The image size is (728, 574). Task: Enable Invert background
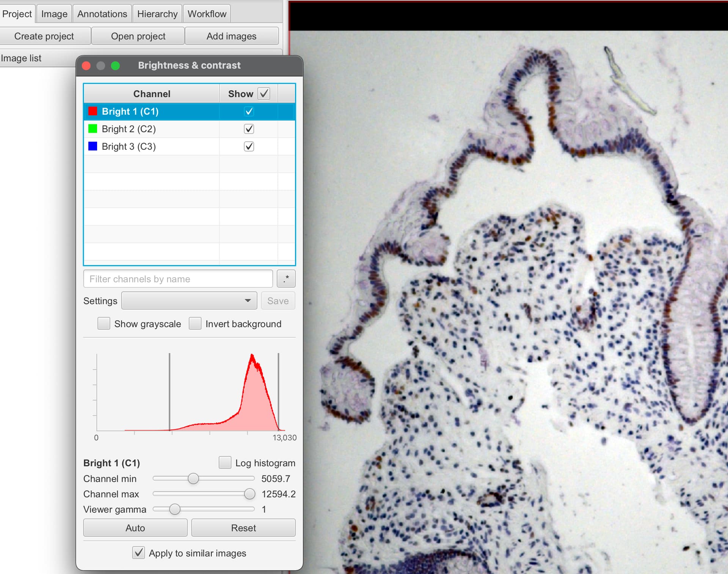pyautogui.click(x=195, y=323)
